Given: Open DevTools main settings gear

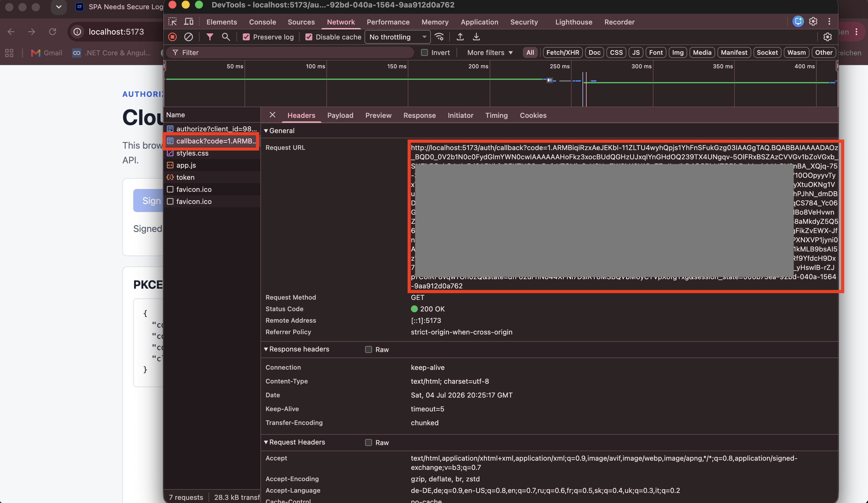Looking at the screenshot, I should tap(813, 22).
